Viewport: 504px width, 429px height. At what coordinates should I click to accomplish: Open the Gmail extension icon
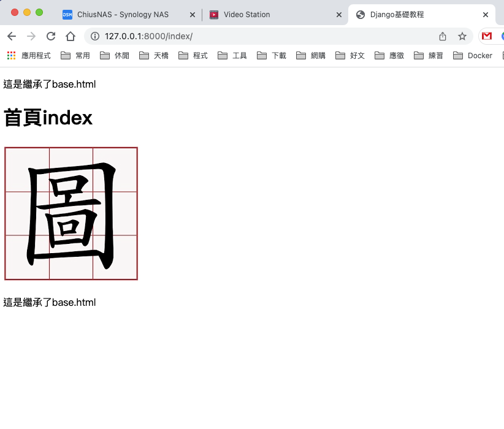click(x=487, y=36)
